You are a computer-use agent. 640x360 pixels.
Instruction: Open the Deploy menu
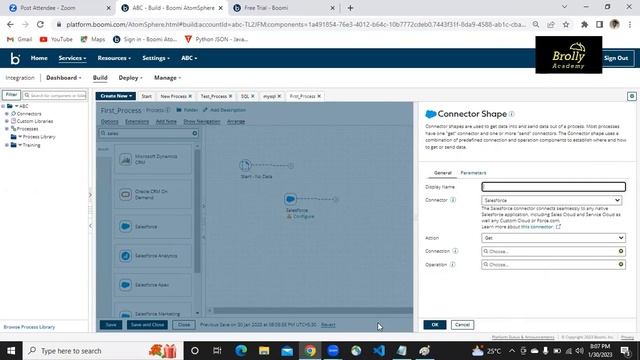click(x=130, y=78)
